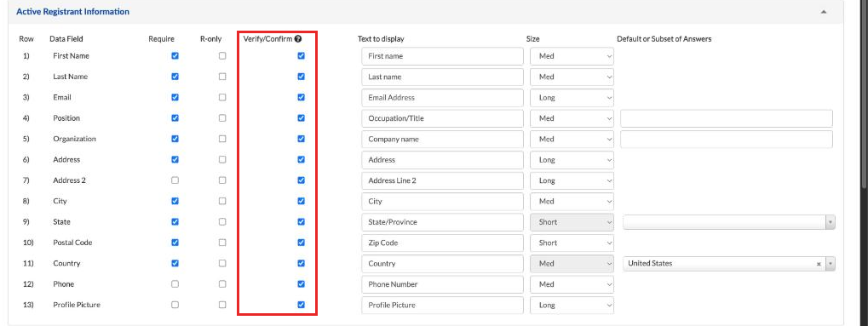The image size is (868, 326).
Task: Click the Default or Subset of Answers header
Action: [x=664, y=39]
